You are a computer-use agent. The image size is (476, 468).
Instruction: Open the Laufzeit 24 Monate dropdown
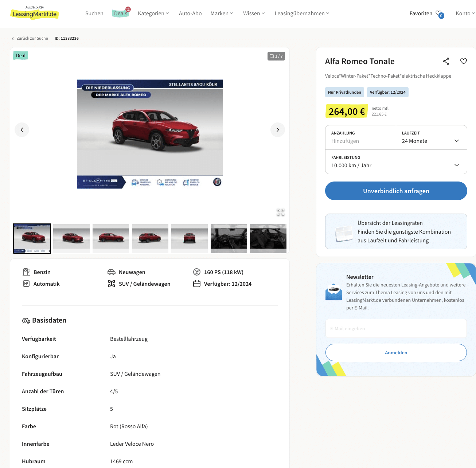pos(432,137)
